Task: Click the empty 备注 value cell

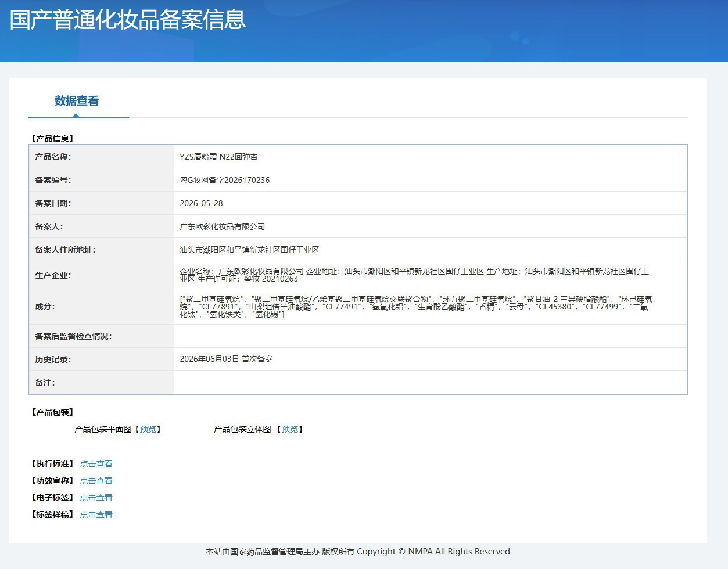Action: point(430,383)
